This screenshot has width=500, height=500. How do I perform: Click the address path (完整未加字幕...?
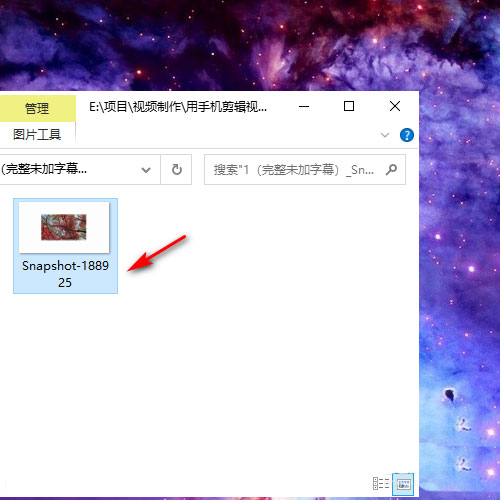[44, 169]
